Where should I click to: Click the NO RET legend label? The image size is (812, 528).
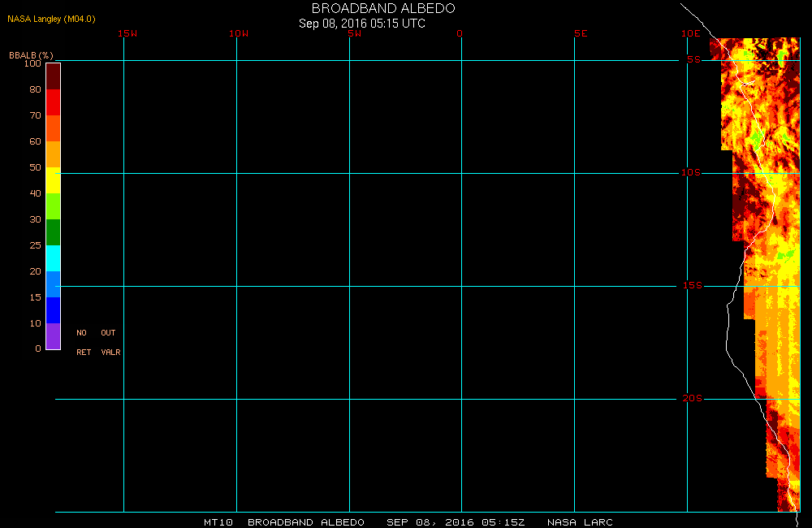[84, 343]
